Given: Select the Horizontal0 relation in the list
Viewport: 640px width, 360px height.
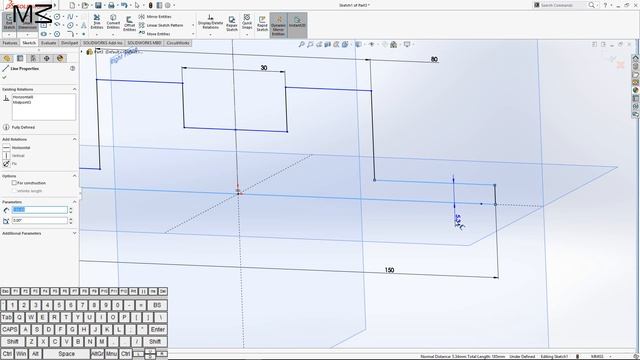Looking at the screenshot, I should click(x=23, y=97).
